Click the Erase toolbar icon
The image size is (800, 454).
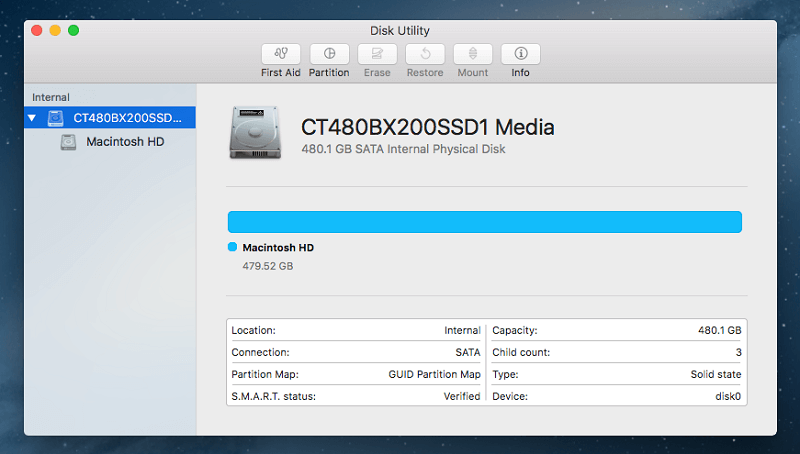tap(377, 54)
